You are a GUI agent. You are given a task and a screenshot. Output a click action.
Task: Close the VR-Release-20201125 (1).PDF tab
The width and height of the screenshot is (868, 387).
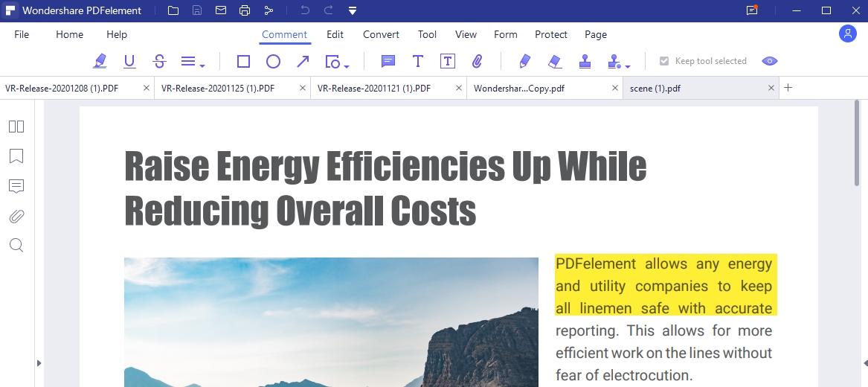pyautogui.click(x=302, y=88)
